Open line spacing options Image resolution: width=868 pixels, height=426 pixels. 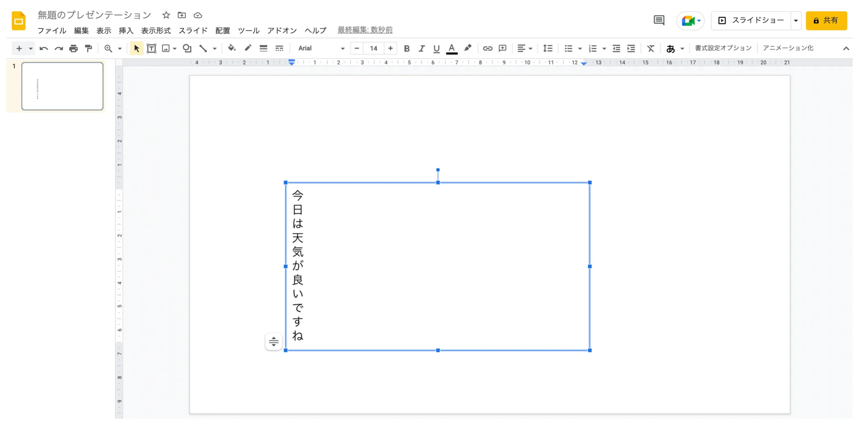coord(548,49)
